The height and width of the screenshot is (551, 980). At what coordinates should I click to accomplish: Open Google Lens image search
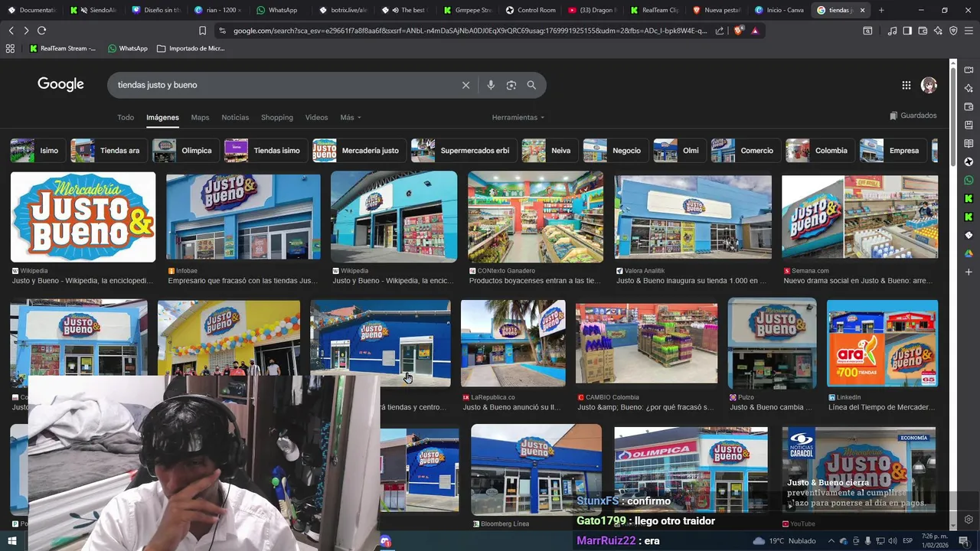pyautogui.click(x=511, y=85)
